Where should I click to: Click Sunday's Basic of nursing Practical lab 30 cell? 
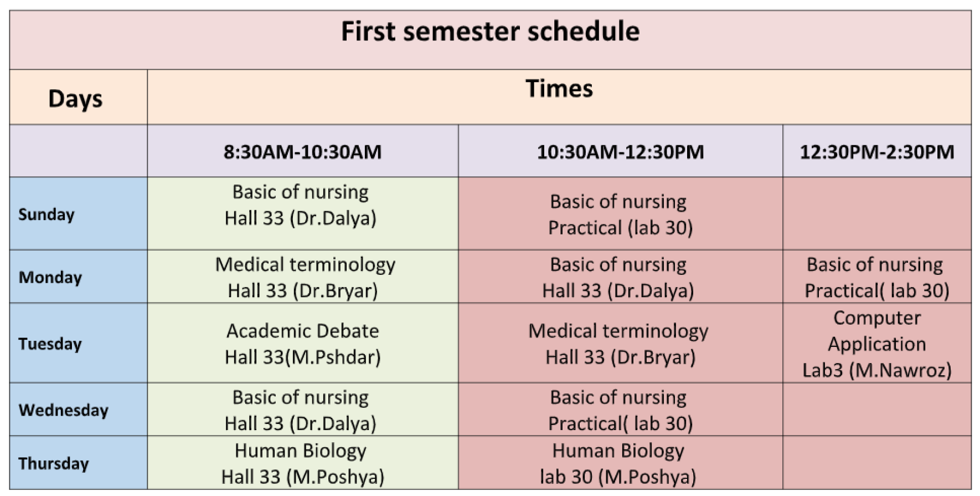click(621, 213)
